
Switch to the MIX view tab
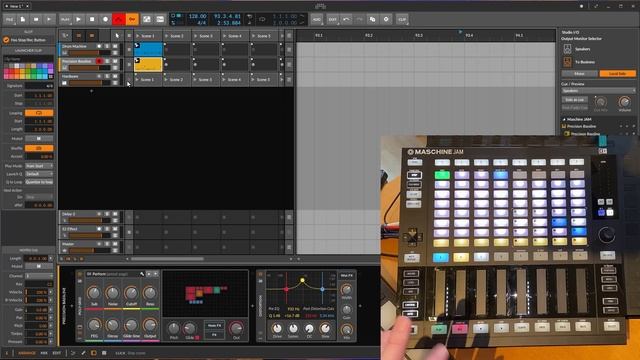pyautogui.click(x=44, y=353)
